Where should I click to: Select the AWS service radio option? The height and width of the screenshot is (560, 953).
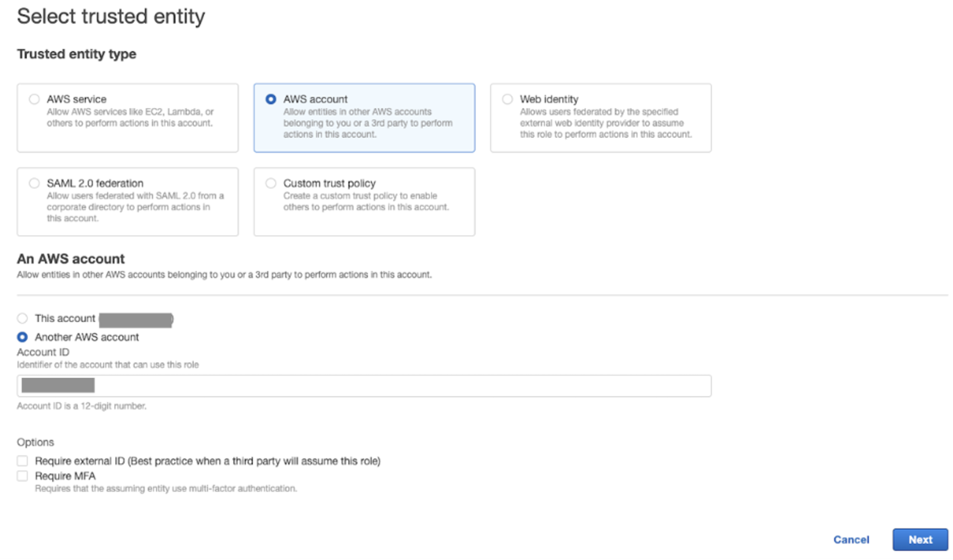[34, 99]
